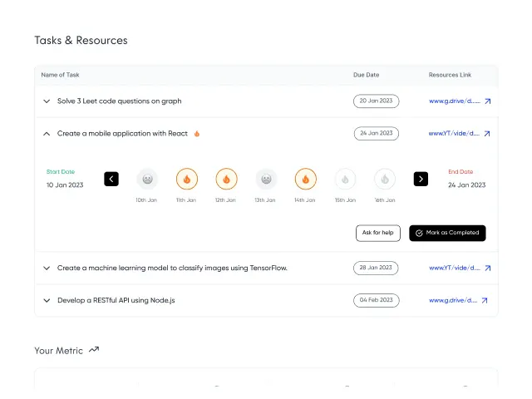This screenshot has height=399, width=532.
Task: Click Mark as Completed button
Action: [447, 233]
